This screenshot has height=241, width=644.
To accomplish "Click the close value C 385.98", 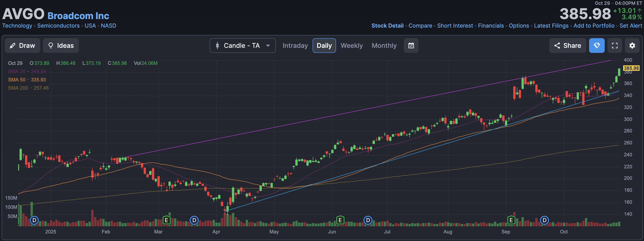I will (117, 63).
